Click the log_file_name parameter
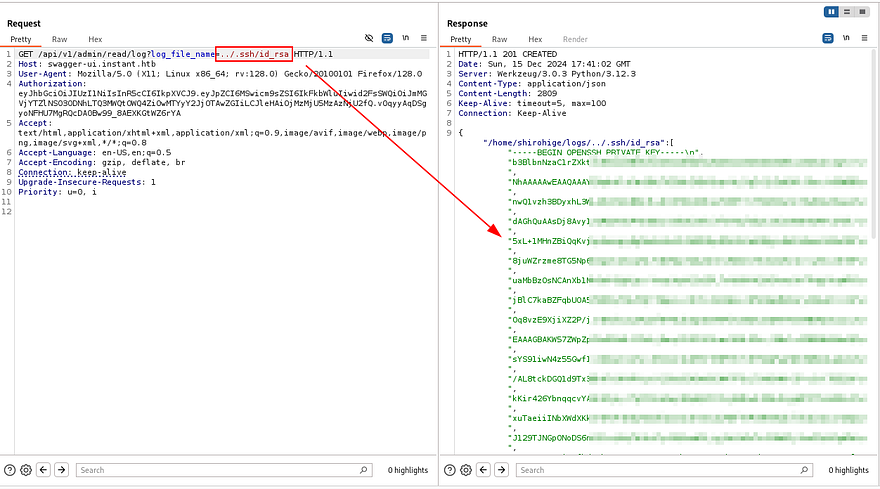This screenshot has width=880, height=489. (183, 54)
